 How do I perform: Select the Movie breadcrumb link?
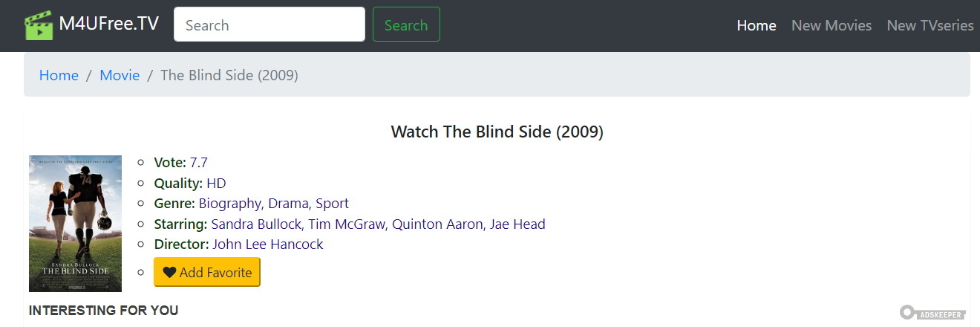(x=120, y=75)
